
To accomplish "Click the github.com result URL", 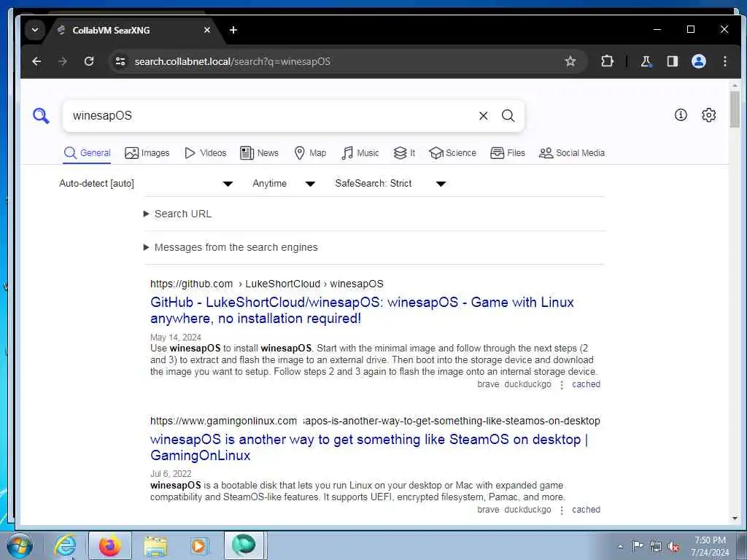I will (x=267, y=284).
